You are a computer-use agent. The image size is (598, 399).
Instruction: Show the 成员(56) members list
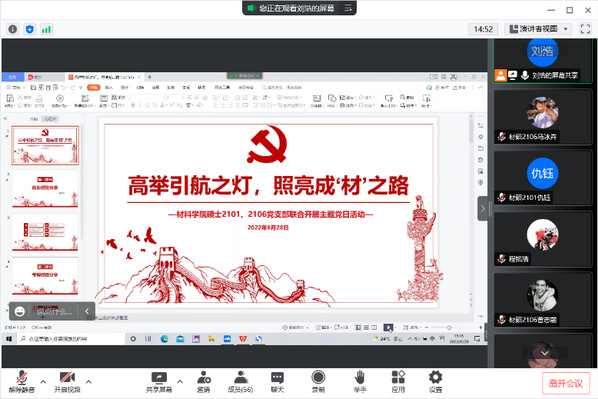240,382
